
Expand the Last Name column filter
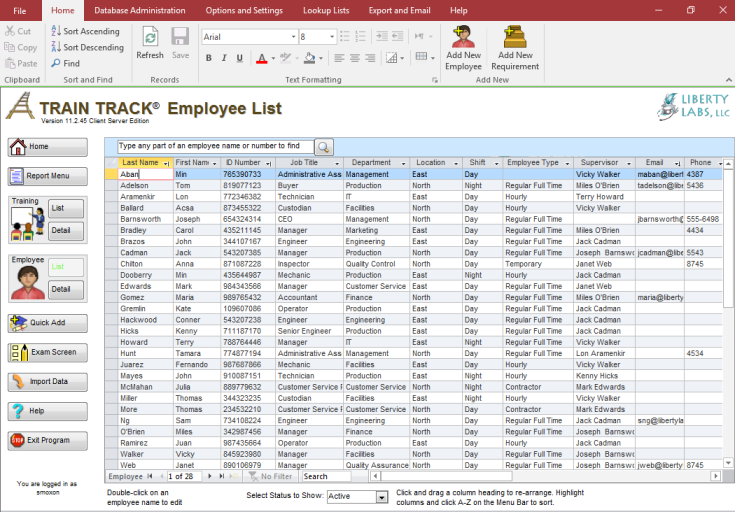tap(166, 163)
